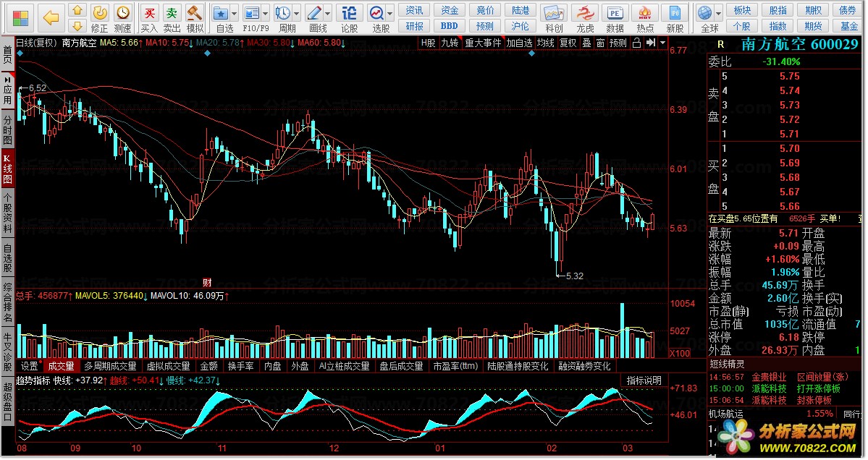Expand the 自选 dropdown arrow
Viewport: 868px width, 460px height.
[235, 13]
